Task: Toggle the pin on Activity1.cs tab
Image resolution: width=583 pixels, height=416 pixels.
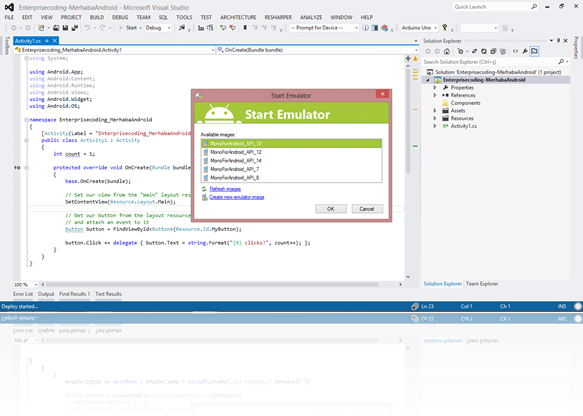Action: [47, 41]
